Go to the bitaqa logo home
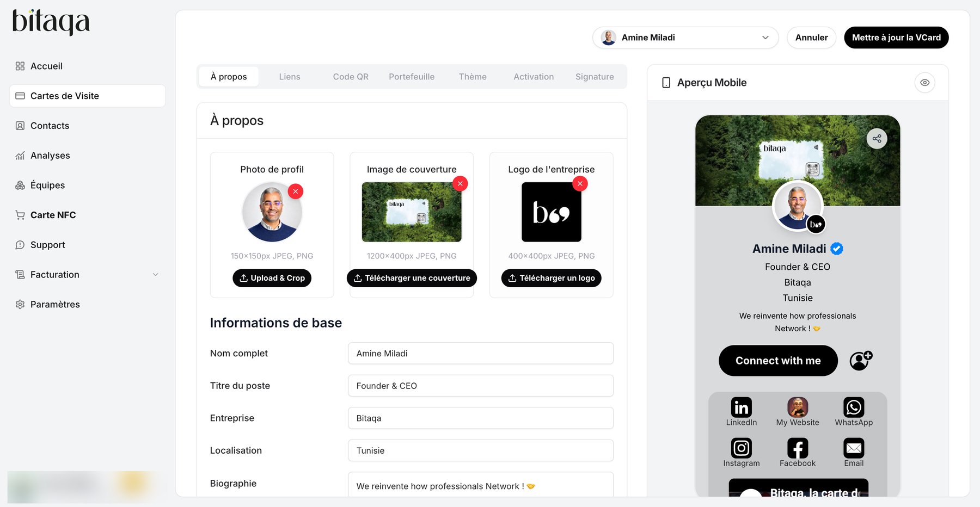The height and width of the screenshot is (507, 980). (x=51, y=22)
